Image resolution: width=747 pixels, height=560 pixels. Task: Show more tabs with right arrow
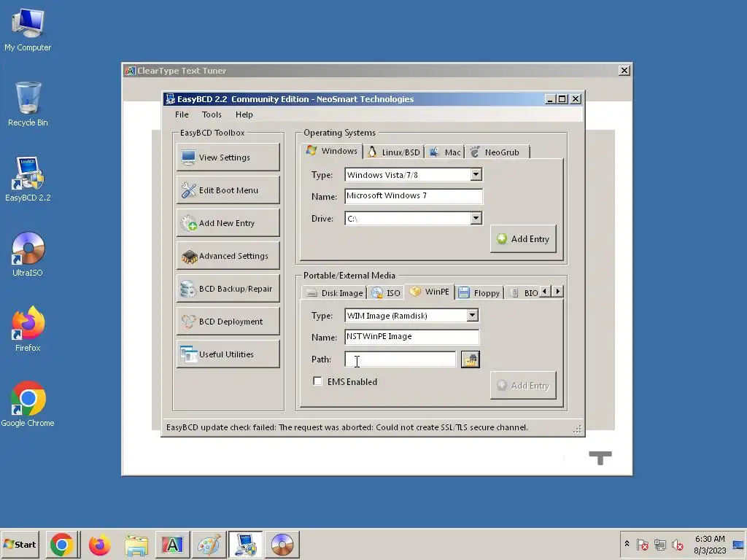click(x=558, y=292)
